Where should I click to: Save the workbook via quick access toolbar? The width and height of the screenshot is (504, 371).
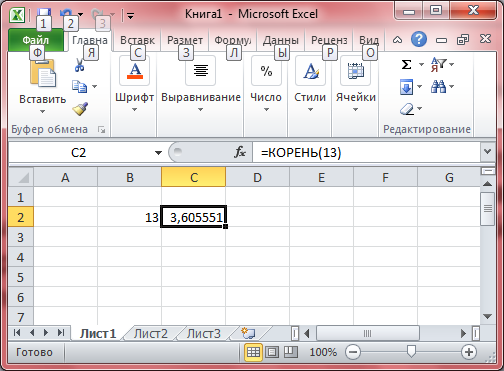[x=44, y=13]
